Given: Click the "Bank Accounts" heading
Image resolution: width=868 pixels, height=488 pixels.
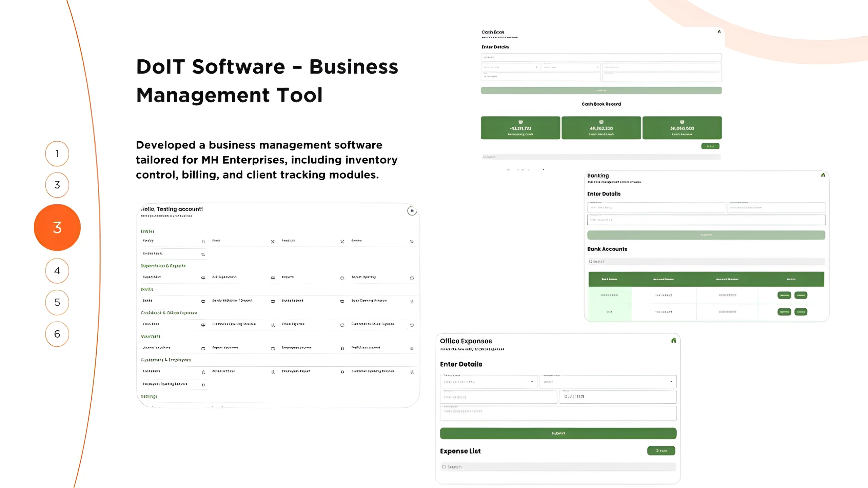Looking at the screenshot, I should (607, 249).
